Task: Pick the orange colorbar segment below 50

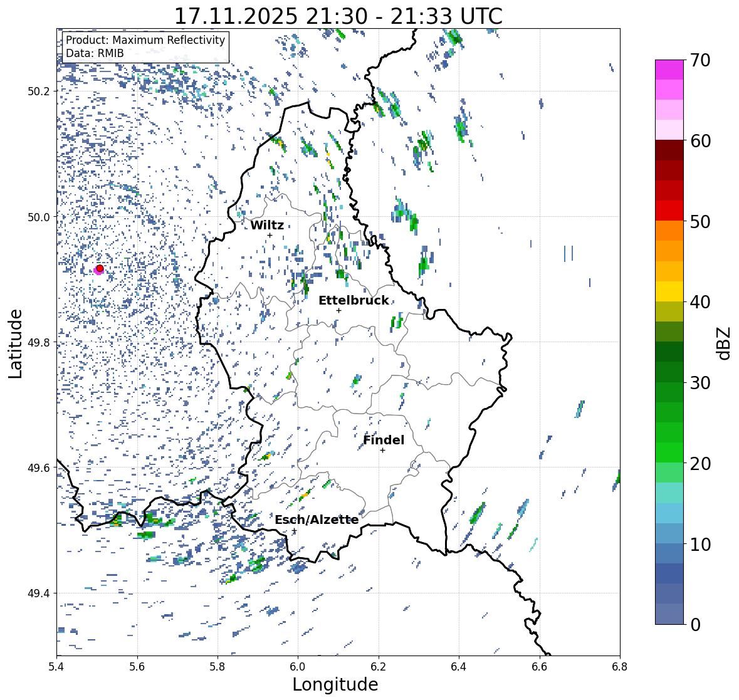Action: click(x=669, y=231)
